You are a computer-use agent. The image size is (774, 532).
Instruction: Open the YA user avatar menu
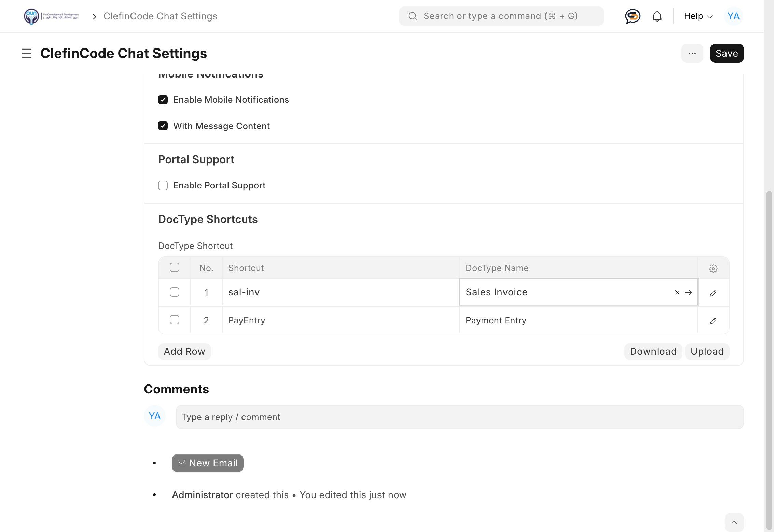[x=733, y=16]
